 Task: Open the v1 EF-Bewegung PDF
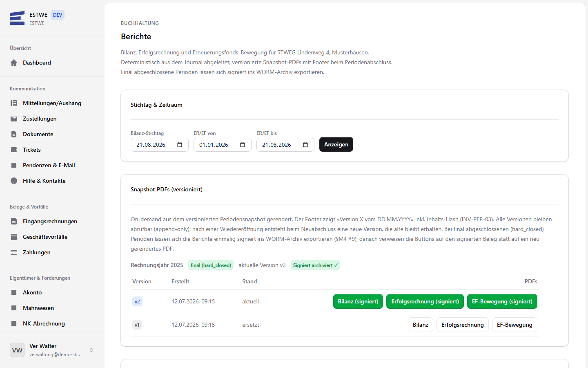(514, 325)
